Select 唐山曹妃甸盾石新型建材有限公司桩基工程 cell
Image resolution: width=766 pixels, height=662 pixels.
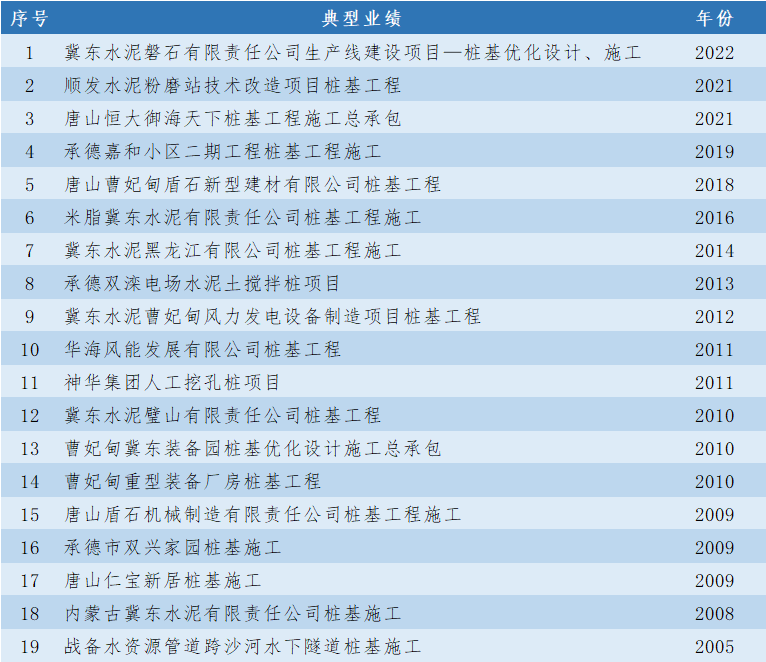253,185
